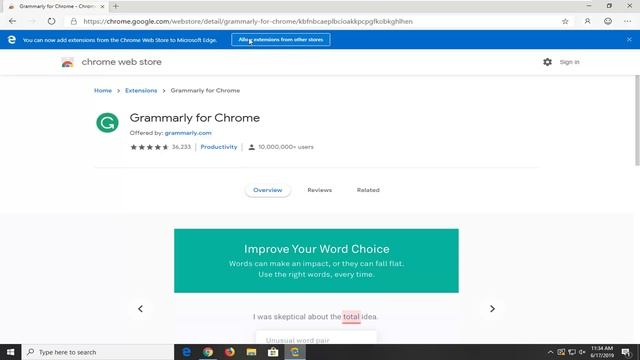Click the 'Grammarly for Chrome' heading
The height and width of the screenshot is (360, 640).
195,118
